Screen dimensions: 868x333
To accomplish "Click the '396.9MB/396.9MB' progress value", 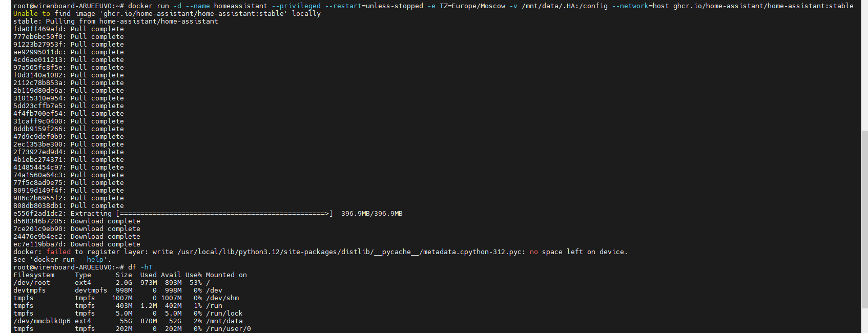I will (x=372, y=214).
